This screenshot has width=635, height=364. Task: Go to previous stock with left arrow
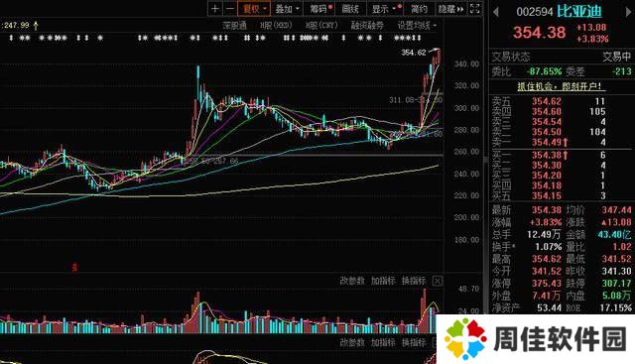(496, 12)
